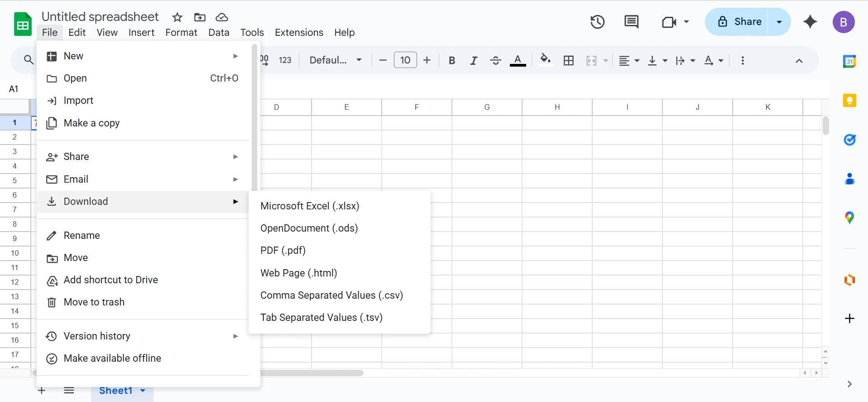
Task: Click the fill color paint bucket
Action: [545, 60]
